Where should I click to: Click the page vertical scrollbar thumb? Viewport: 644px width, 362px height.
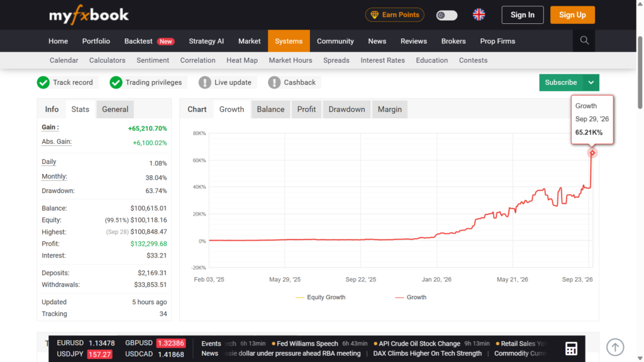coord(640,73)
